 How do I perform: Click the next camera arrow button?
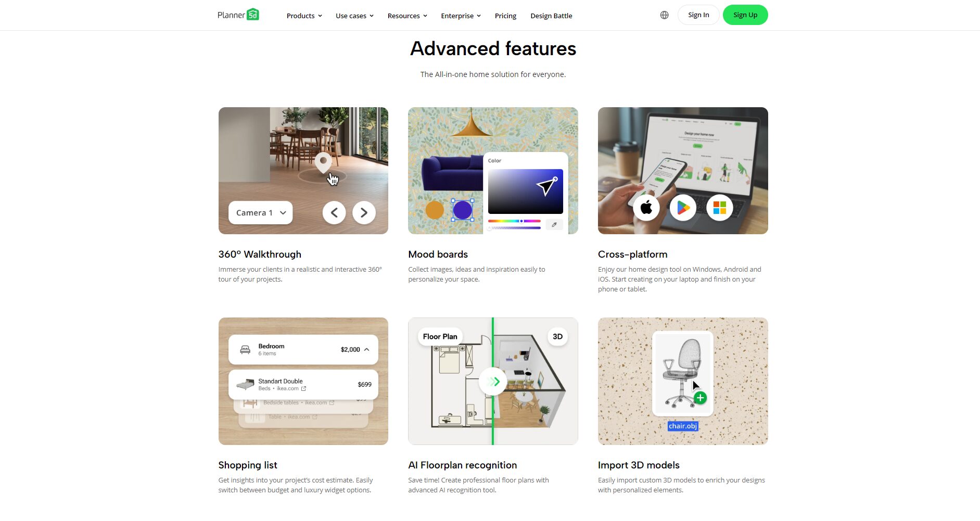364,212
